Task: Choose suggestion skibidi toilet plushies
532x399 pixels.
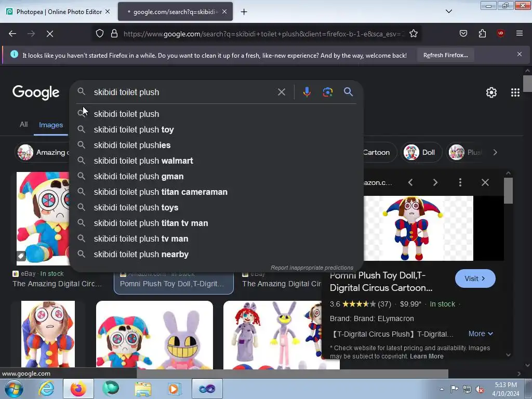Action: click(x=216, y=145)
